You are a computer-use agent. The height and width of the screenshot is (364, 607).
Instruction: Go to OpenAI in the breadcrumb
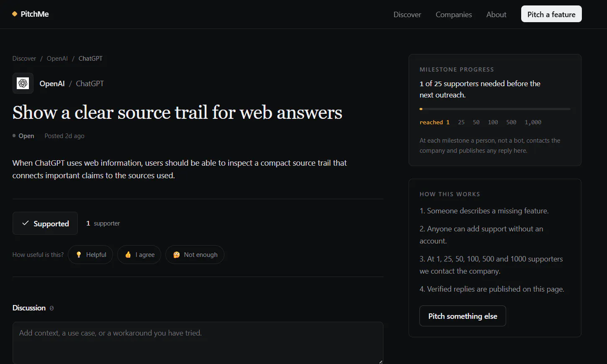tap(57, 59)
